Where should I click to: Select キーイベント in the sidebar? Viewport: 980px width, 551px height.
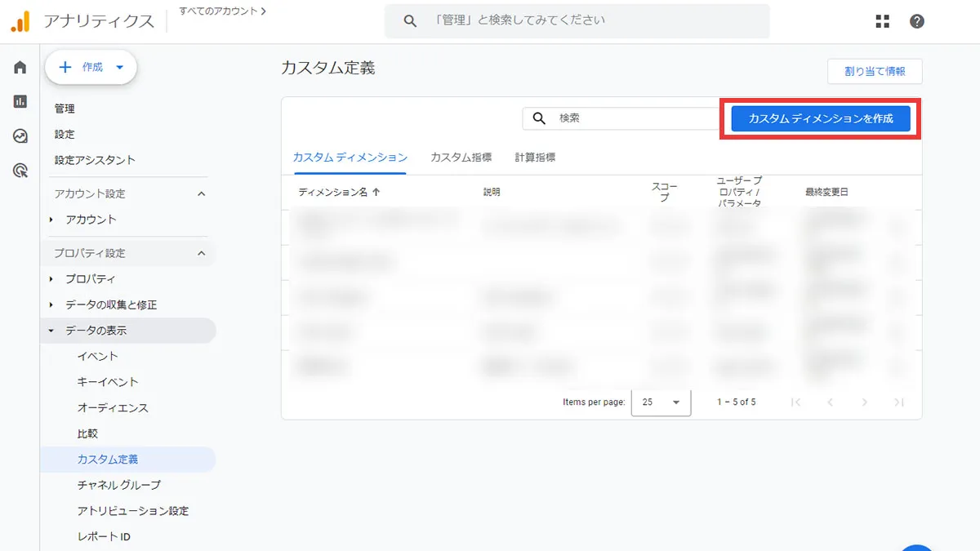[108, 382]
